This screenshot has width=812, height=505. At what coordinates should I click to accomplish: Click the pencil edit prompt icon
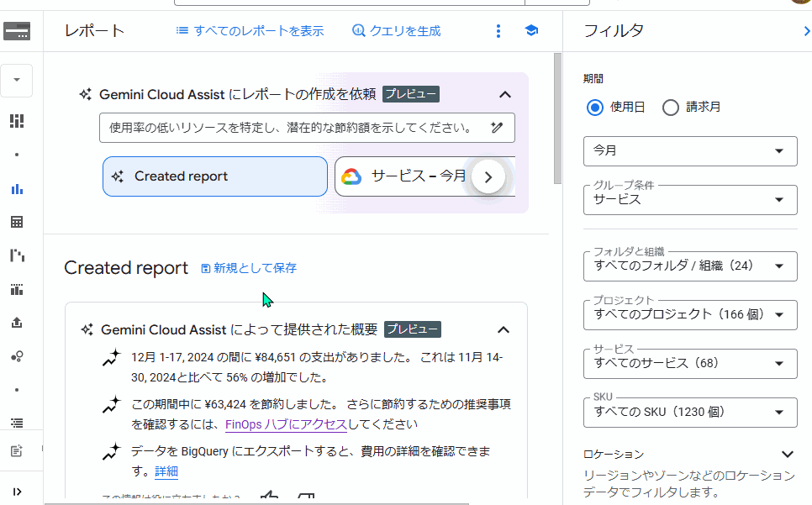[x=497, y=128]
